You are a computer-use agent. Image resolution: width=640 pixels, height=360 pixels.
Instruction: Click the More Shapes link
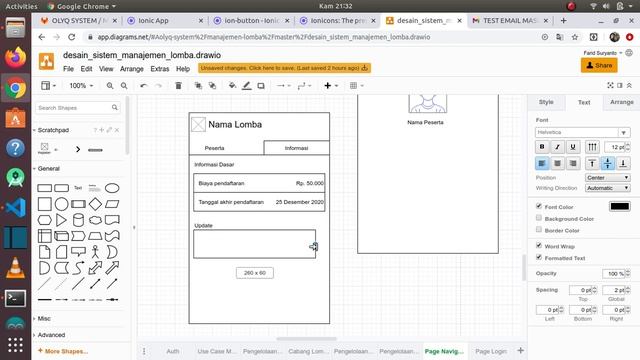tap(62, 351)
